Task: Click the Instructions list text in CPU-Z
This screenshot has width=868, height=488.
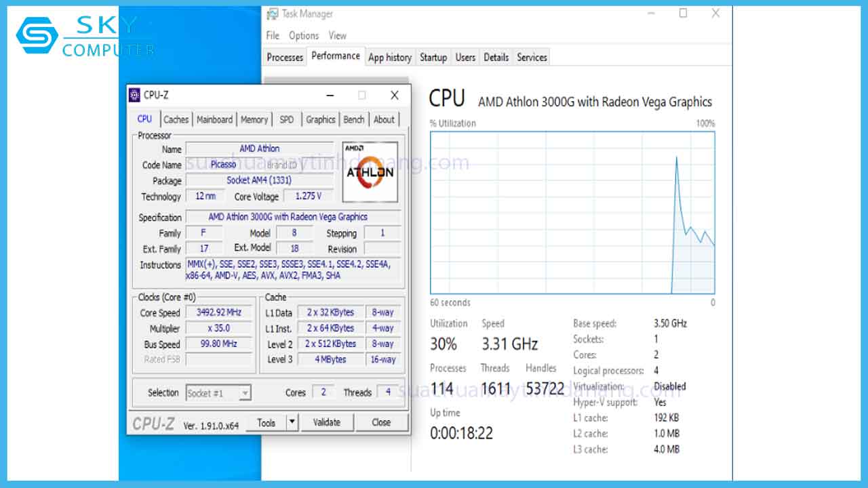Action: (293, 270)
